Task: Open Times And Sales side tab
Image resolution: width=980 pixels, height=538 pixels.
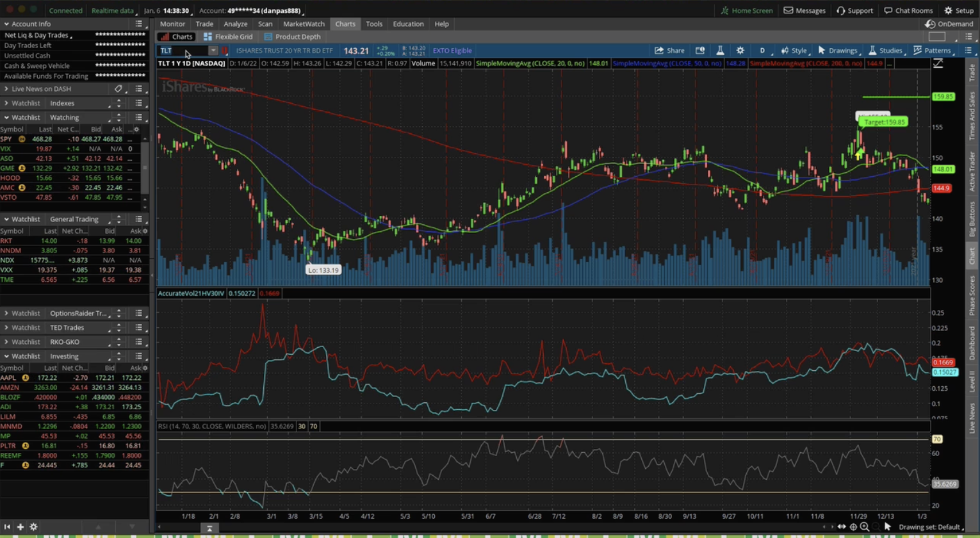Action: tap(972, 115)
